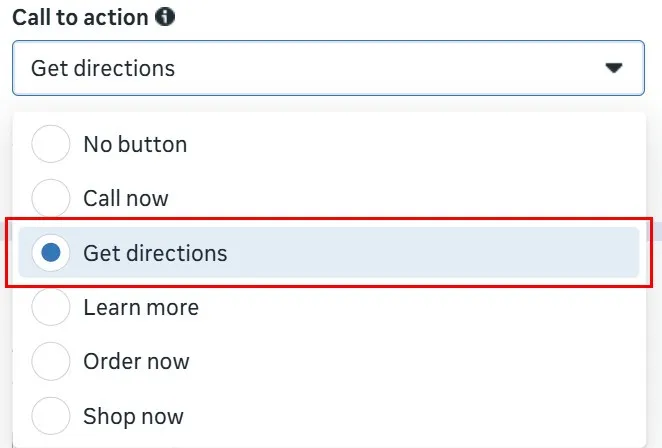The image size is (662, 448).
Task: Click the 'Get directions' list option label
Action: point(155,253)
